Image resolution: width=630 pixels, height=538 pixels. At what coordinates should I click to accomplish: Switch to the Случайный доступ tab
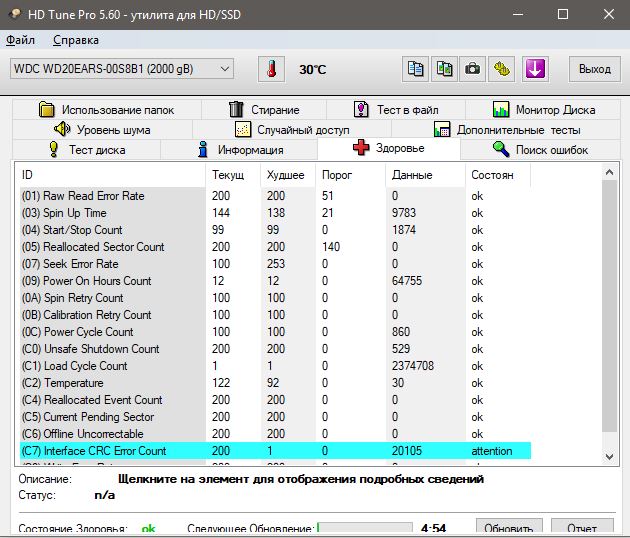pos(292,129)
